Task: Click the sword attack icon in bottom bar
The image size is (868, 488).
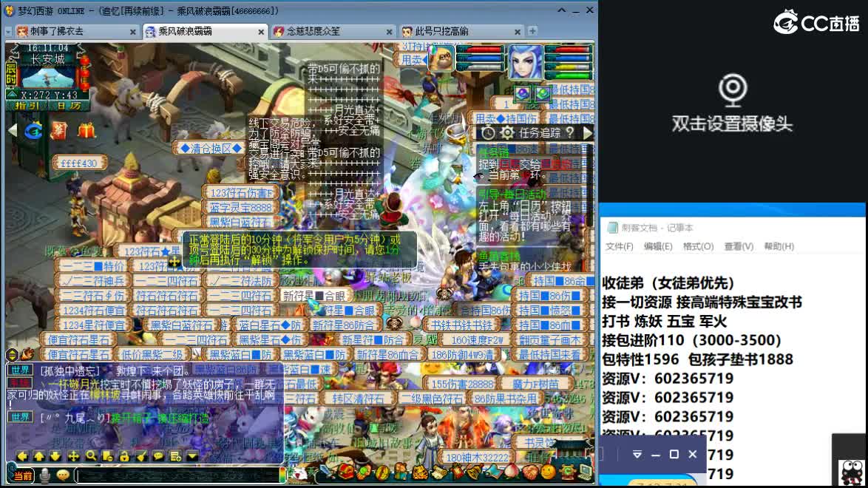Action: [327, 472]
